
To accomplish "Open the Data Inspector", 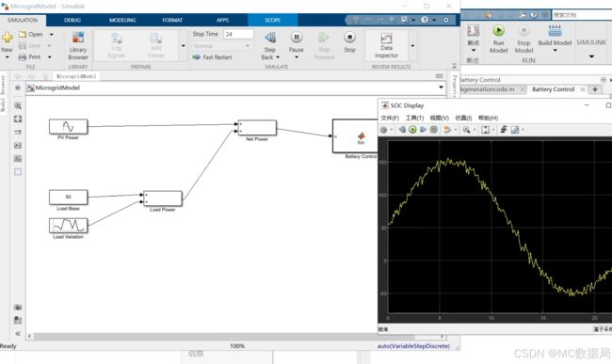I will (386, 45).
